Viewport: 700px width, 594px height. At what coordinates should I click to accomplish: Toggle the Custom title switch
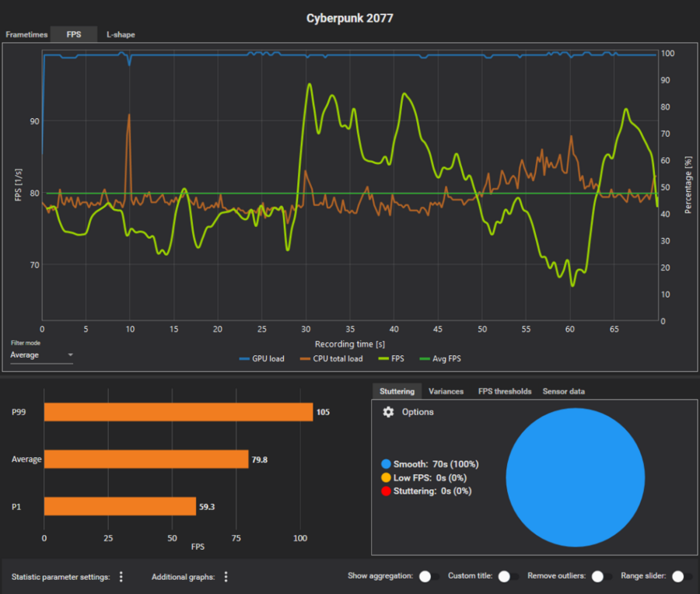click(509, 576)
